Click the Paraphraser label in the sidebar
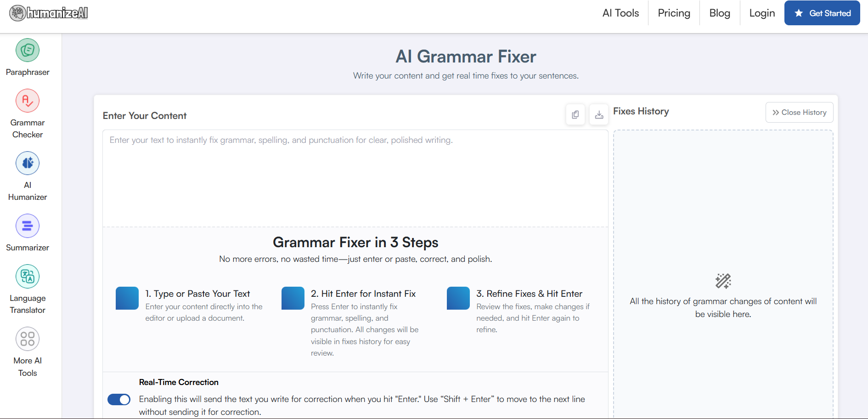 (28, 72)
